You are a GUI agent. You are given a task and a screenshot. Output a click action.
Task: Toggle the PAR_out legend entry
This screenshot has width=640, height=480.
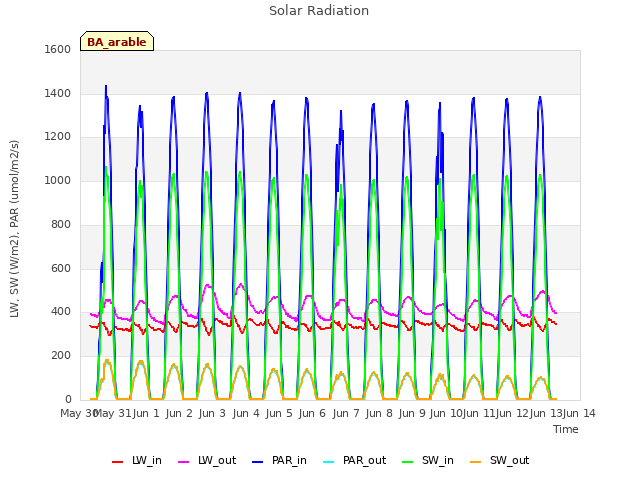tap(354, 461)
